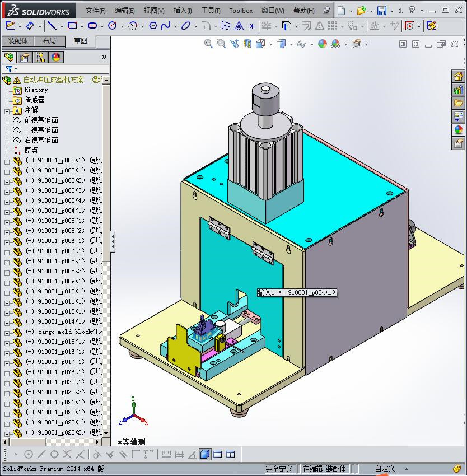Open the DisplayManager tab icon
Viewport: 467px width, 476px height.
tap(56, 57)
